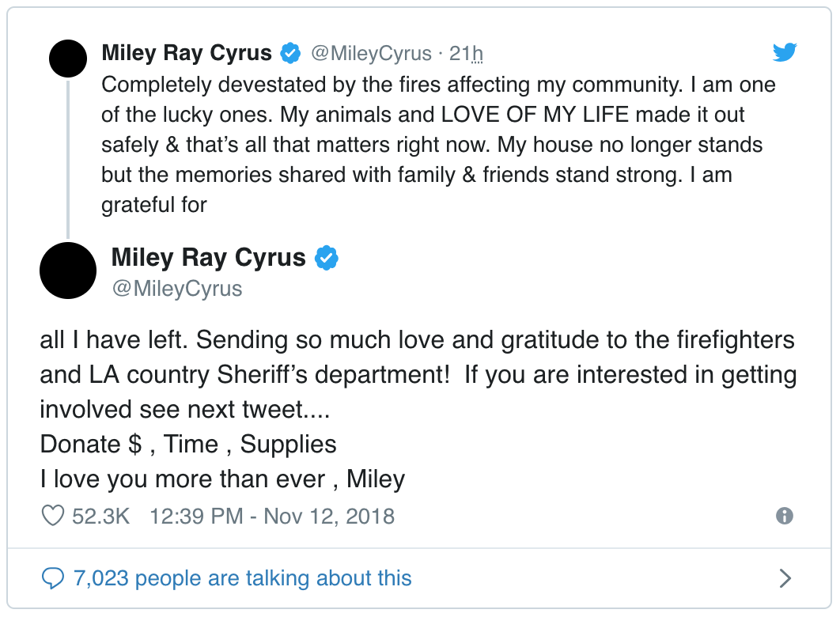Viewport: 840px width, 617px height.
Task: Click the thread line connecting both avatars
Action: [68, 160]
